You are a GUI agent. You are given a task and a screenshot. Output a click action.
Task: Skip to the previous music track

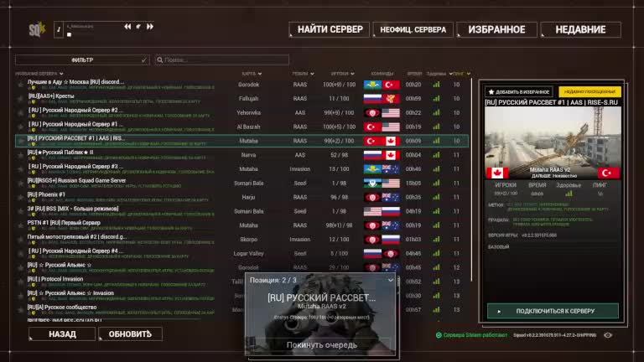tap(127, 26)
